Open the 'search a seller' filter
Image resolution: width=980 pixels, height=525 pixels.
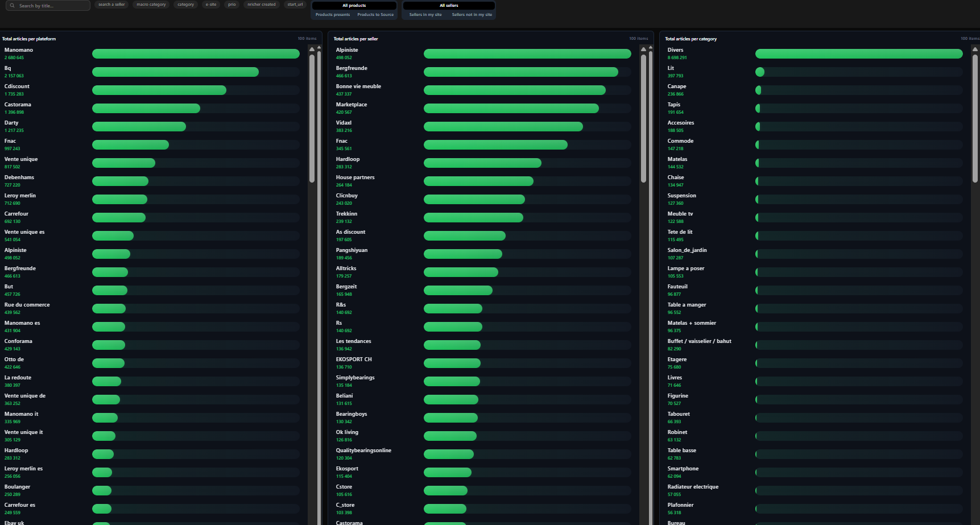click(x=111, y=5)
